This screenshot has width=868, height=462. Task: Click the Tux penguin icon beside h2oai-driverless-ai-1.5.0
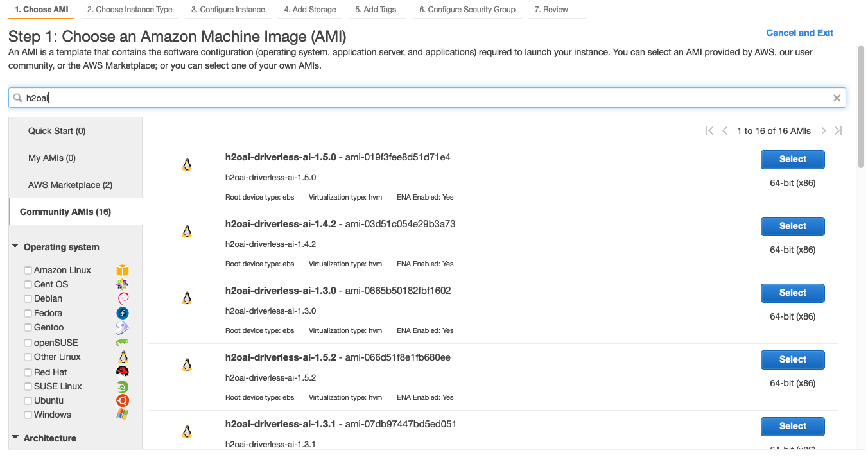point(186,164)
